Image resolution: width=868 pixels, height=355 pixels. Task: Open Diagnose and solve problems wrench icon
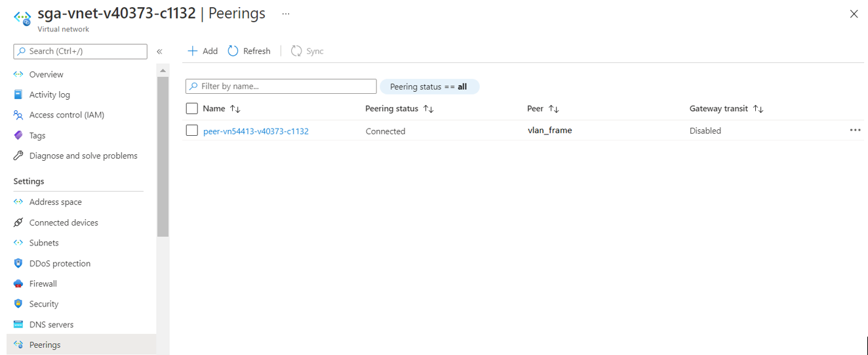click(18, 156)
